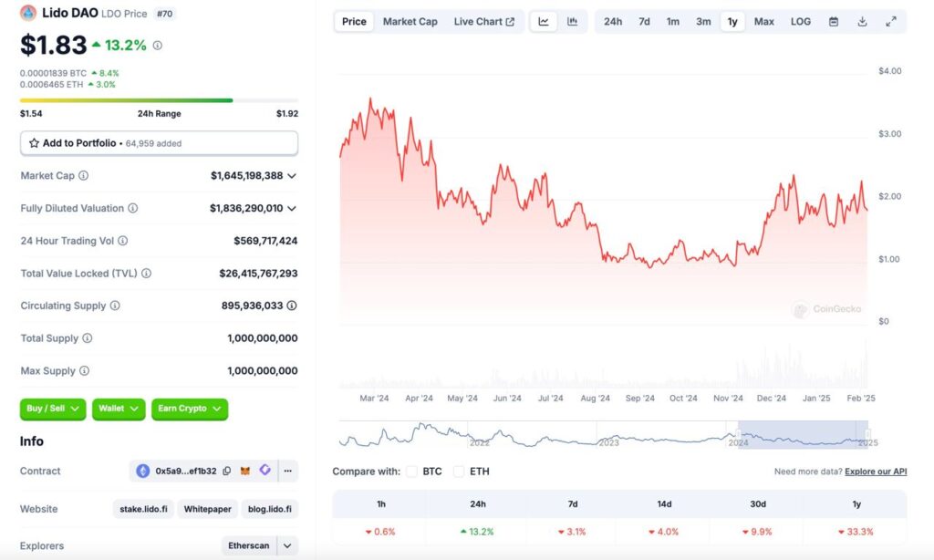Screen dimensions: 934x560
Task: Click Add to Portfolio button
Action: [159, 143]
